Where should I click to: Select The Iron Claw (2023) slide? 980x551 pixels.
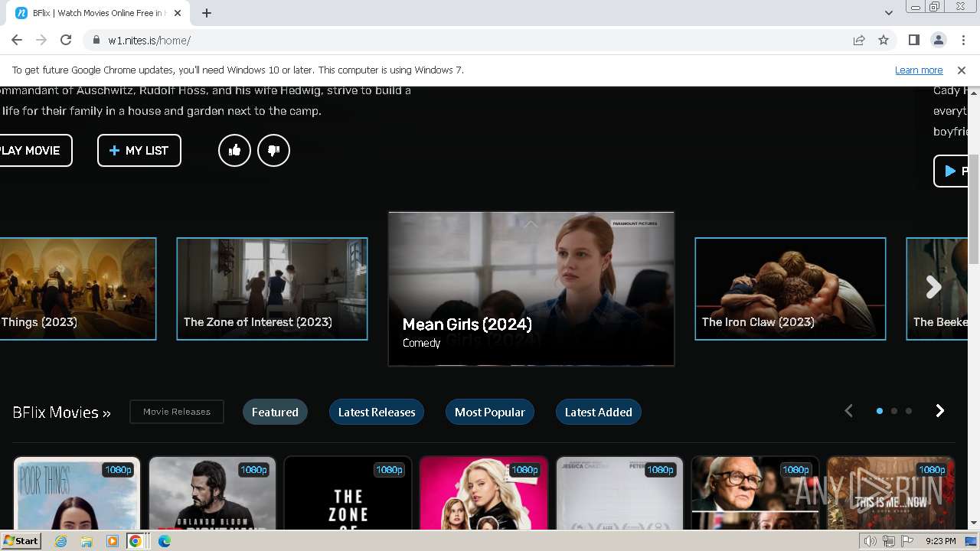point(790,289)
